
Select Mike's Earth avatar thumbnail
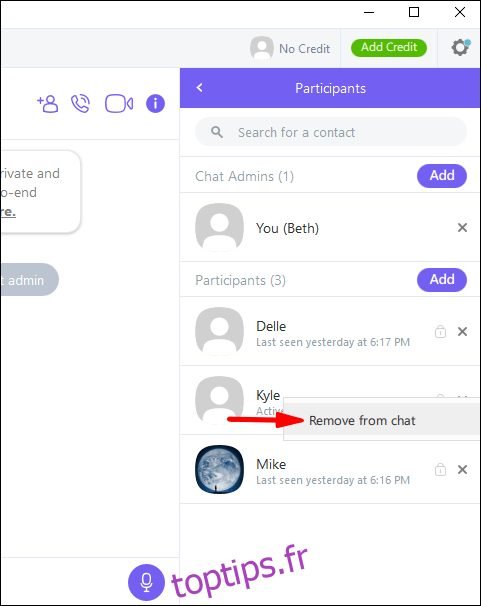coord(219,469)
